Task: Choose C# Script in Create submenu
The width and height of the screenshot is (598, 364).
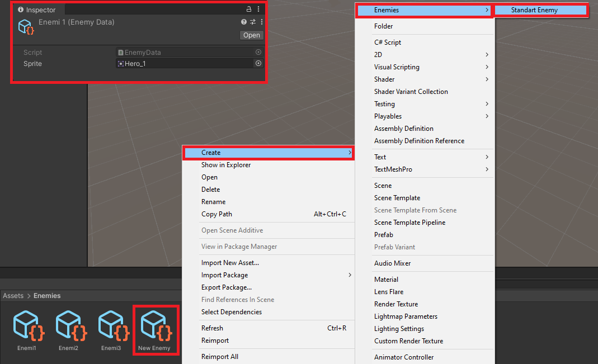Action: pos(425,42)
